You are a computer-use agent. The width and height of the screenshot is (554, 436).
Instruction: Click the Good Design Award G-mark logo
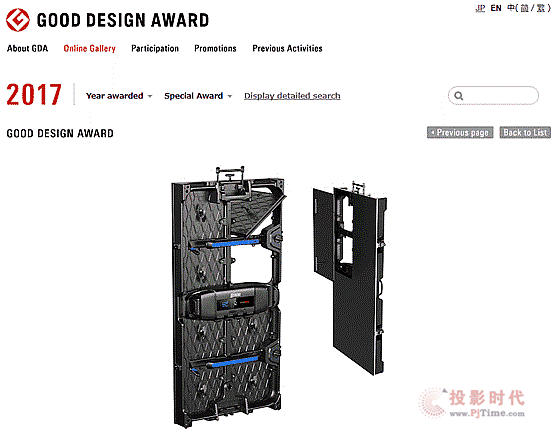click(18, 20)
